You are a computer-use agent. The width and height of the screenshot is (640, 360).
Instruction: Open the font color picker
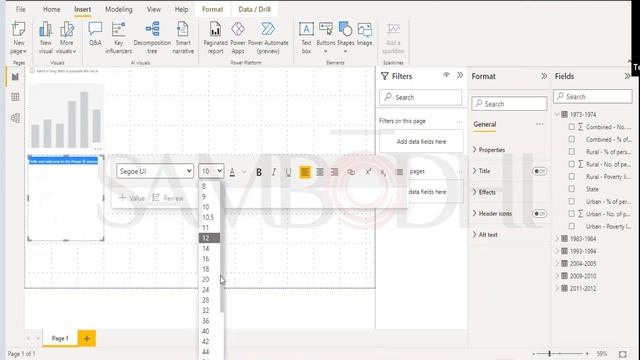pos(232,172)
